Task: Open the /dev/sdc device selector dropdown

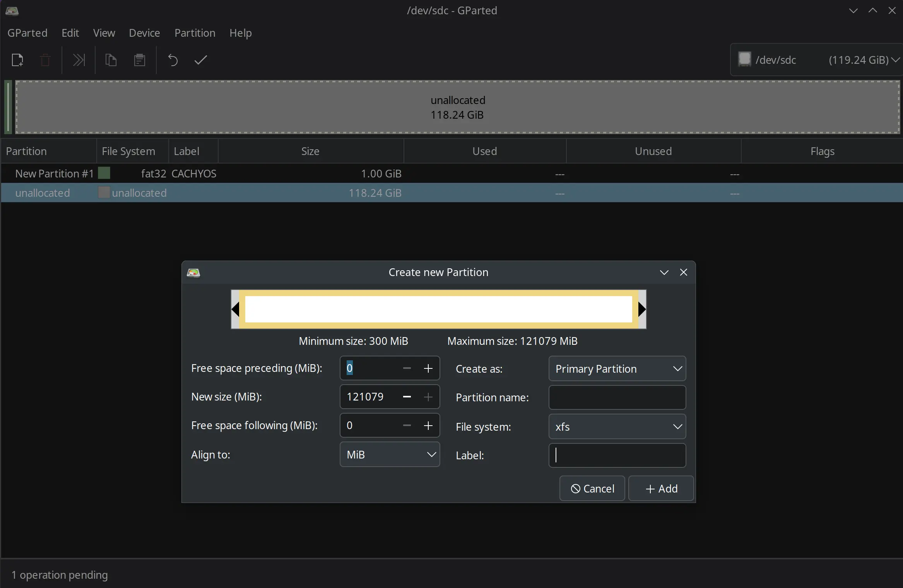Action: 816,60
